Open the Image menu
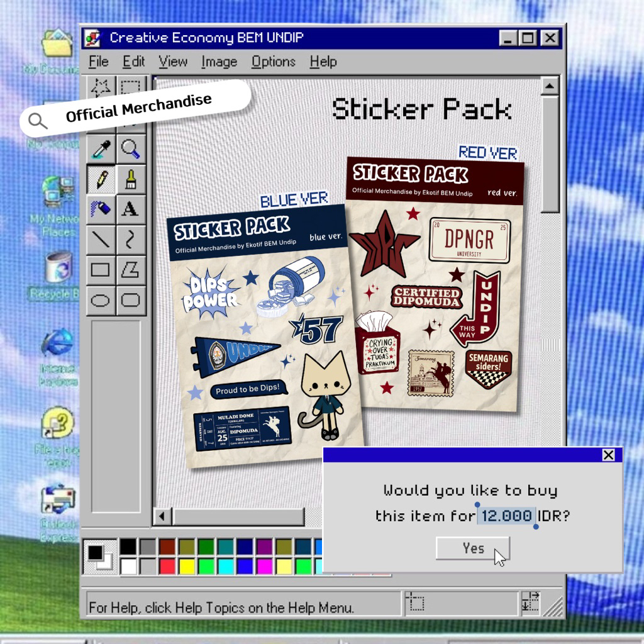Image resolution: width=644 pixels, height=644 pixels. (x=219, y=62)
